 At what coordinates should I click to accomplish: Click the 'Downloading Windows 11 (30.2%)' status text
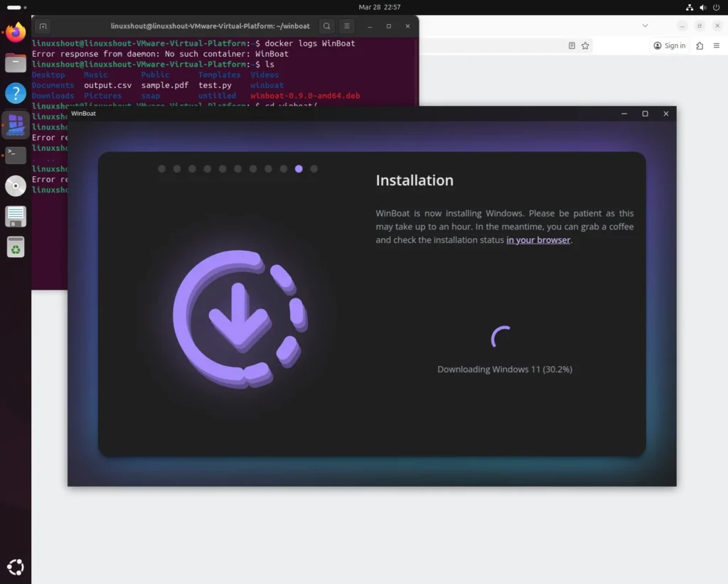505,369
